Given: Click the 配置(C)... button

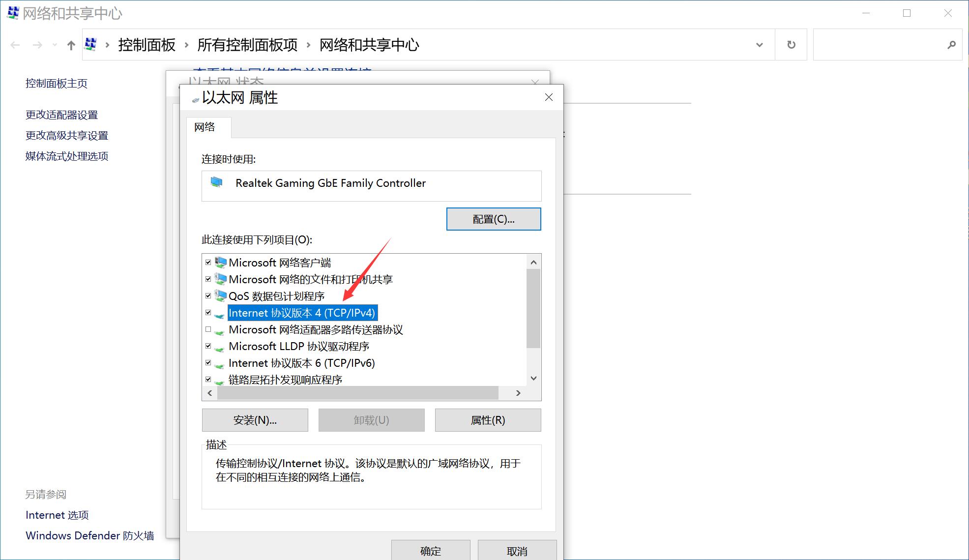Looking at the screenshot, I should pyautogui.click(x=494, y=219).
